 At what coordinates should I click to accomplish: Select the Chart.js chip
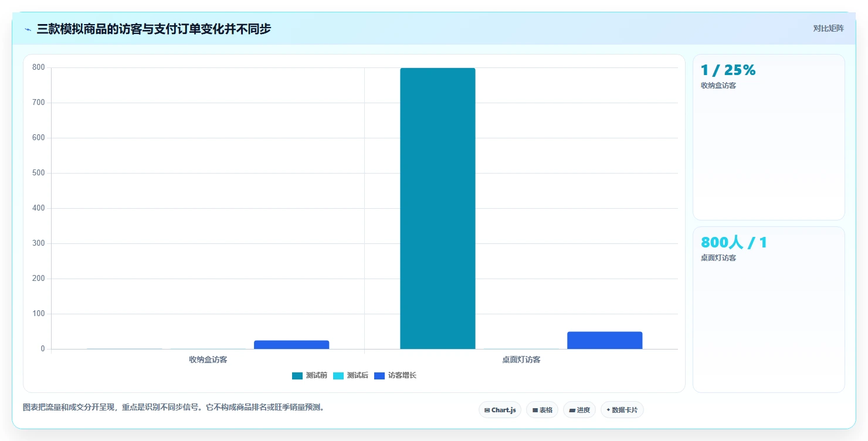pos(500,410)
